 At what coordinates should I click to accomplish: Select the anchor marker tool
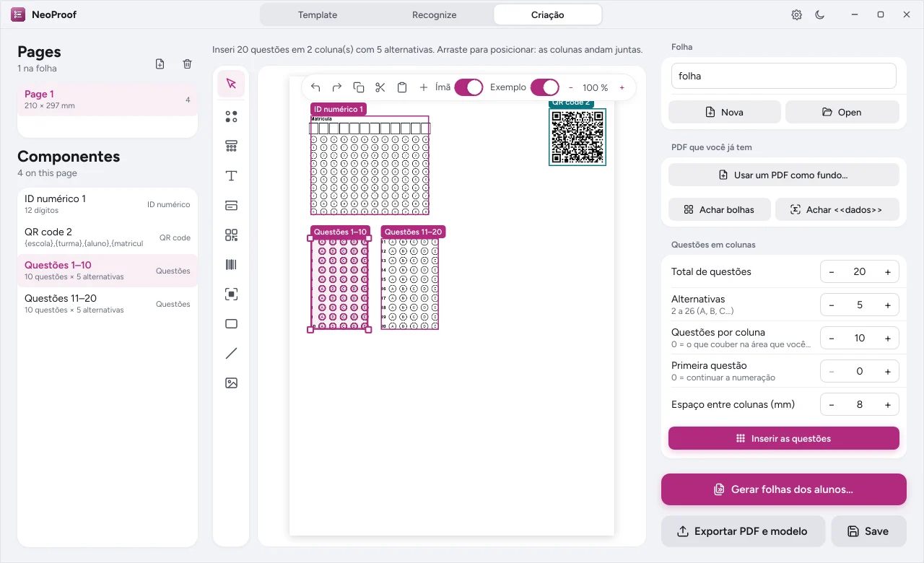231,294
